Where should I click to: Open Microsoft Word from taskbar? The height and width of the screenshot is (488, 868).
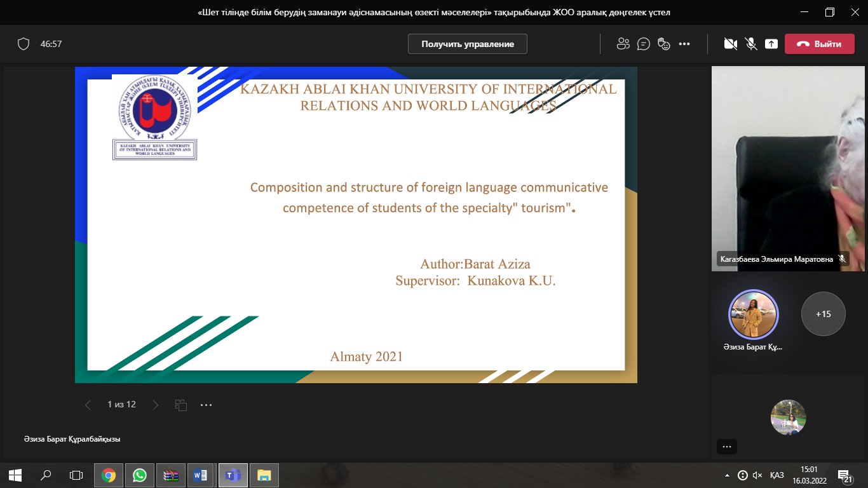202,475
